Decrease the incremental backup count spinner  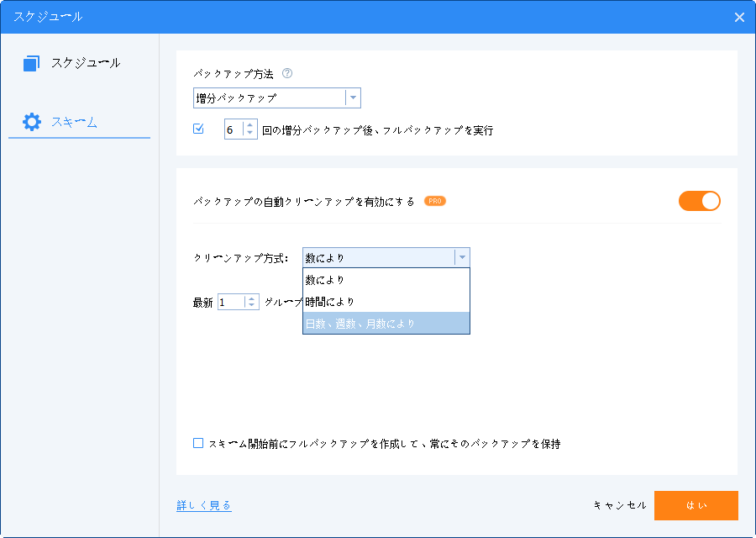(x=250, y=134)
